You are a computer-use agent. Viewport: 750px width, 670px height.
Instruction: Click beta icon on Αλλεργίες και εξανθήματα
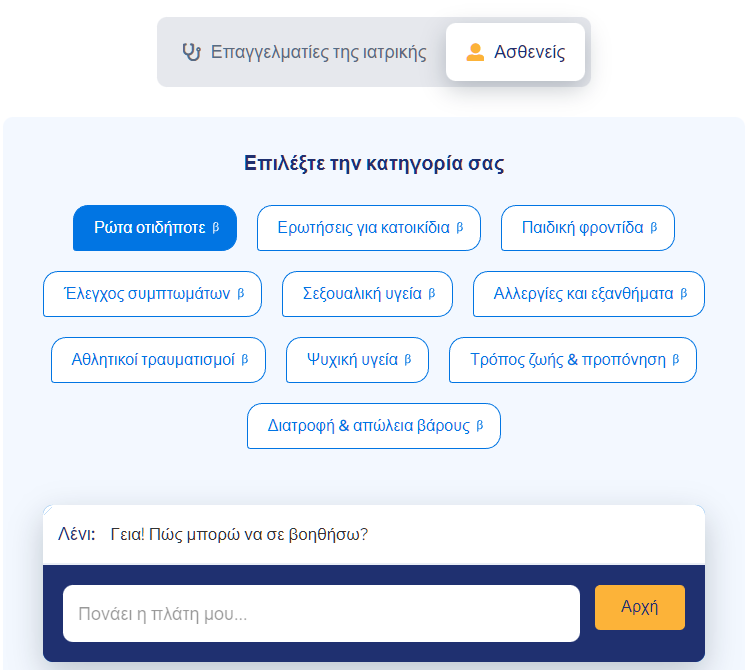click(x=684, y=294)
